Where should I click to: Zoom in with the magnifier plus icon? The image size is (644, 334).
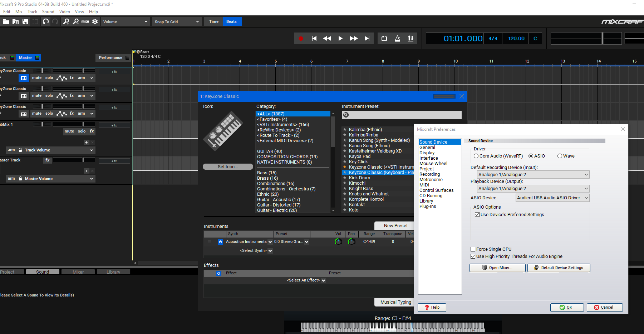coord(66,22)
